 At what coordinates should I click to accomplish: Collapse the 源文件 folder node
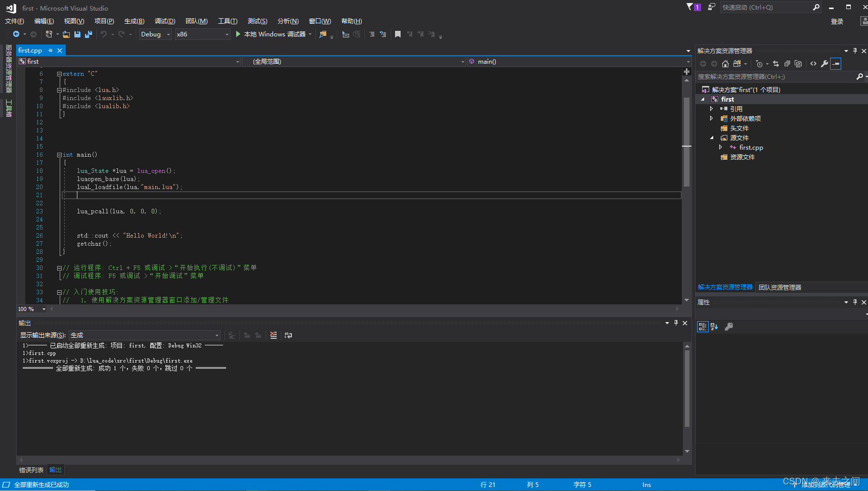[711, 138]
